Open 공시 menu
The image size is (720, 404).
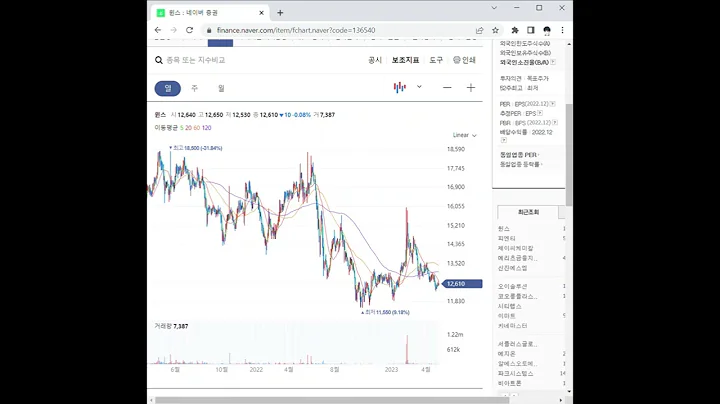tap(375, 60)
